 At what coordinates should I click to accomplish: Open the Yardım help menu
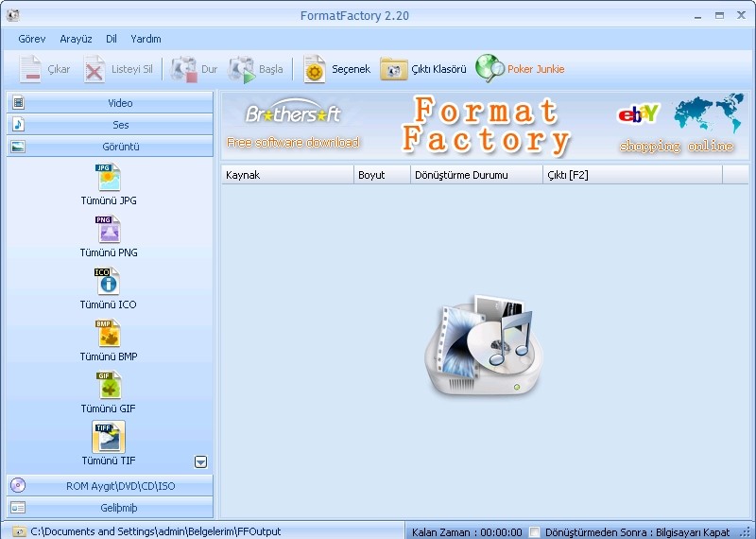(x=146, y=39)
